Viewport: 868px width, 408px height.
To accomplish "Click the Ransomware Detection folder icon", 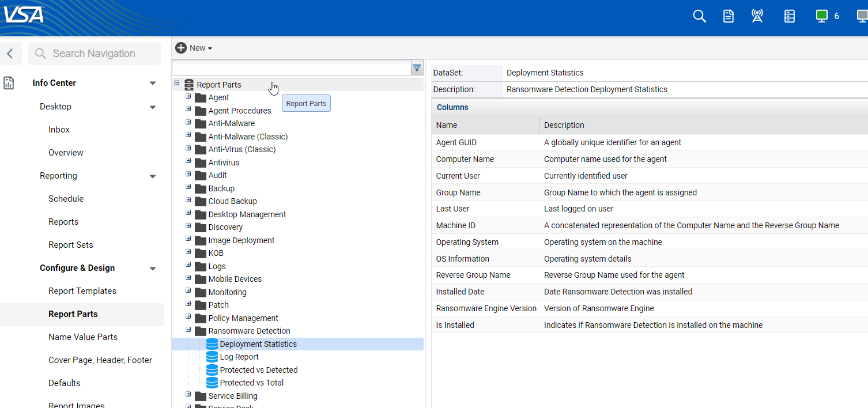I will [201, 331].
